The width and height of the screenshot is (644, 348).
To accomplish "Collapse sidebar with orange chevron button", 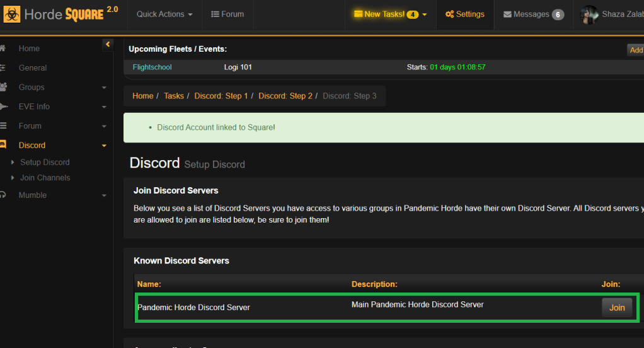I will (108, 44).
